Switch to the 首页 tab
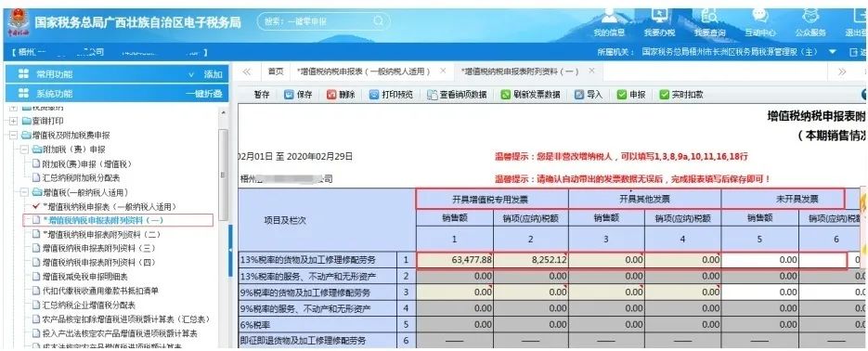This screenshot has width=868, height=351. (276, 71)
